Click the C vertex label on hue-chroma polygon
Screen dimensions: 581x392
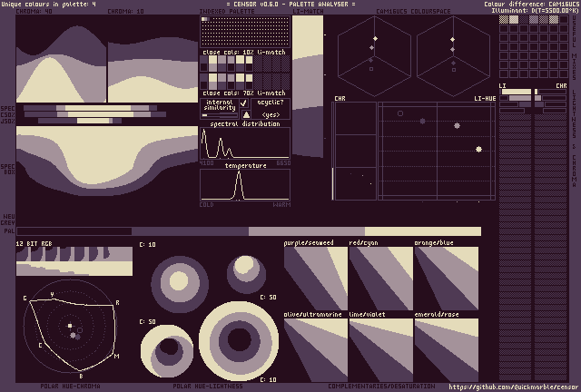40,346
